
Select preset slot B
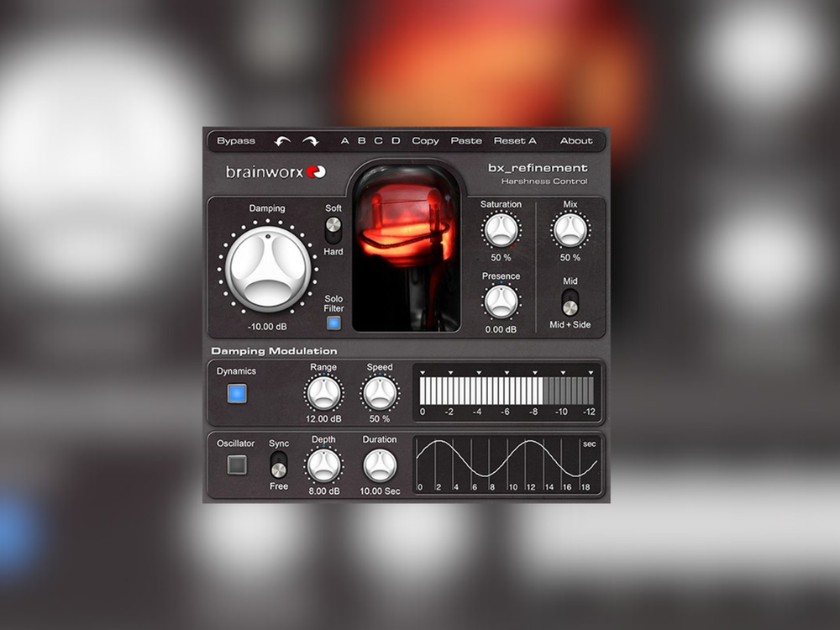(361, 140)
